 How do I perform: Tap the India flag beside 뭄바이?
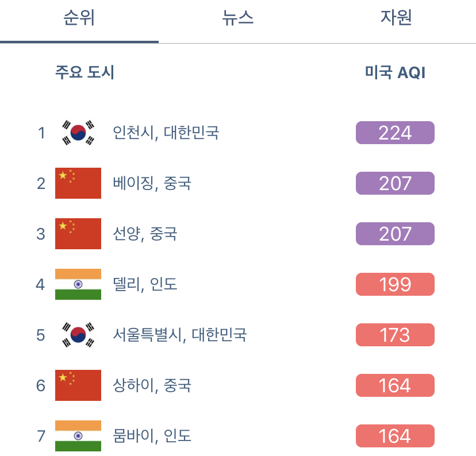(x=78, y=436)
